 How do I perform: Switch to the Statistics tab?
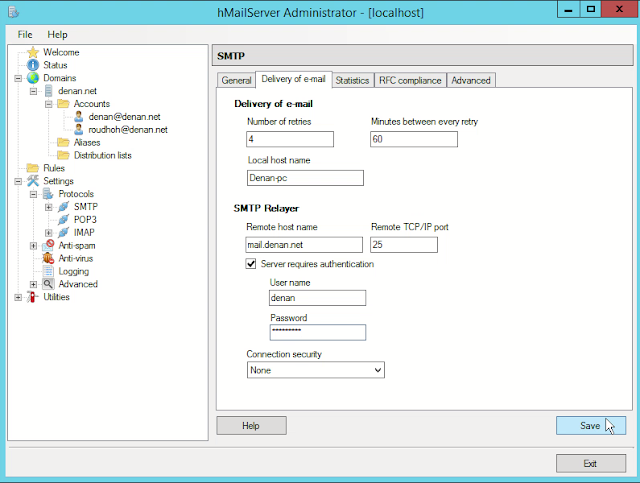[x=352, y=80]
